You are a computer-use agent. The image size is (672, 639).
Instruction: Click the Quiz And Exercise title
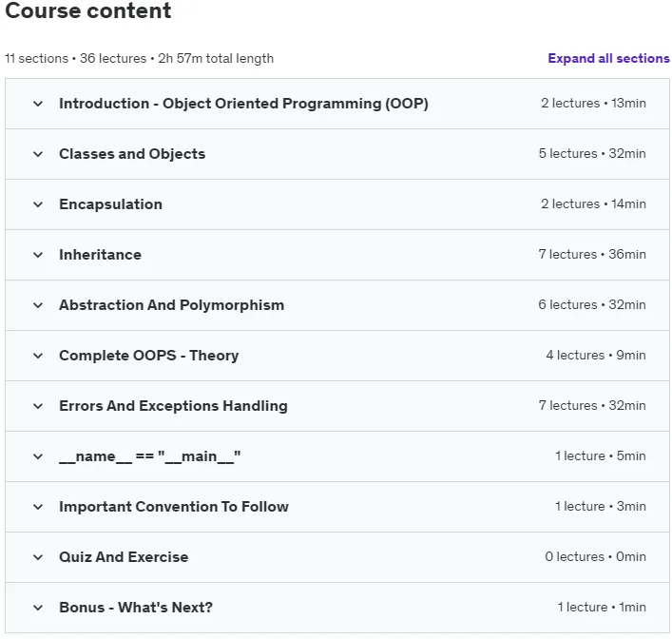point(124,557)
